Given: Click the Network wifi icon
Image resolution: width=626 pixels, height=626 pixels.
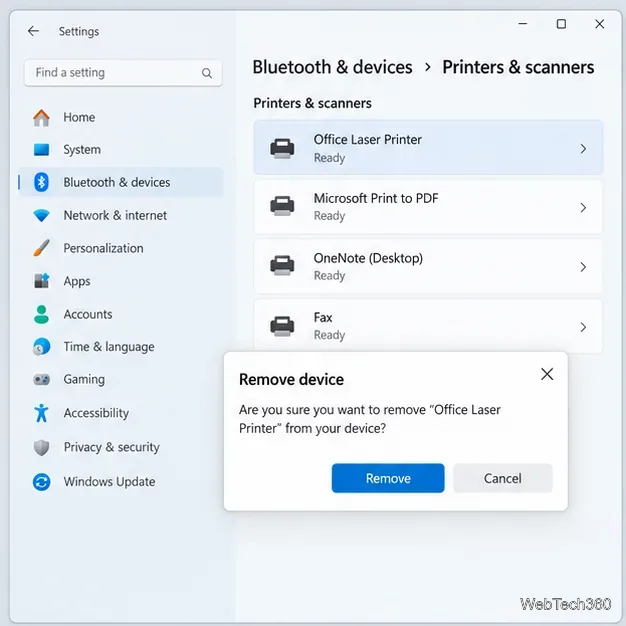Looking at the screenshot, I should 41,216.
